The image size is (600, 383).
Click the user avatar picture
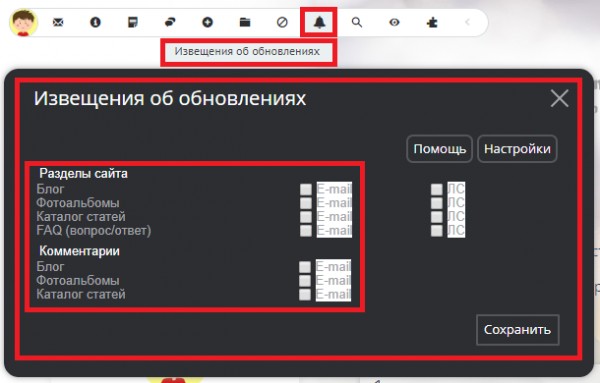(24, 23)
